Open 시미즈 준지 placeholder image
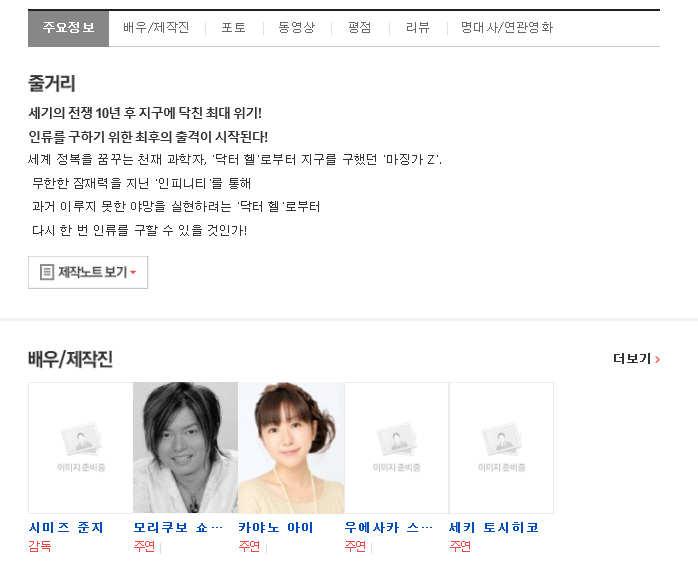Viewport: 698px width, 571px height. coord(80,447)
